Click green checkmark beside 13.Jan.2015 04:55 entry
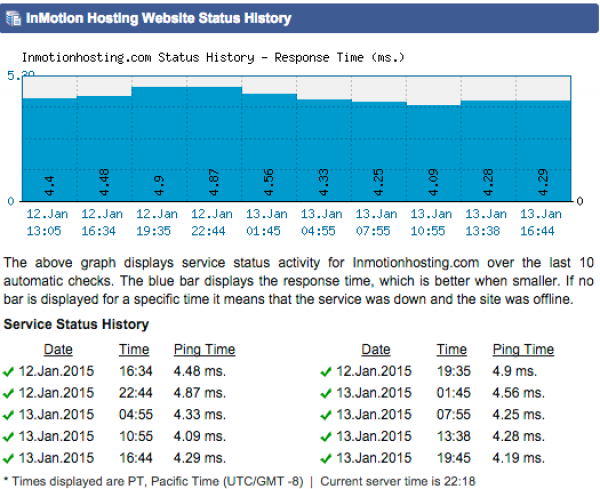Image resolution: width=600 pixels, height=489 pixels. click(x=10, y=415)
